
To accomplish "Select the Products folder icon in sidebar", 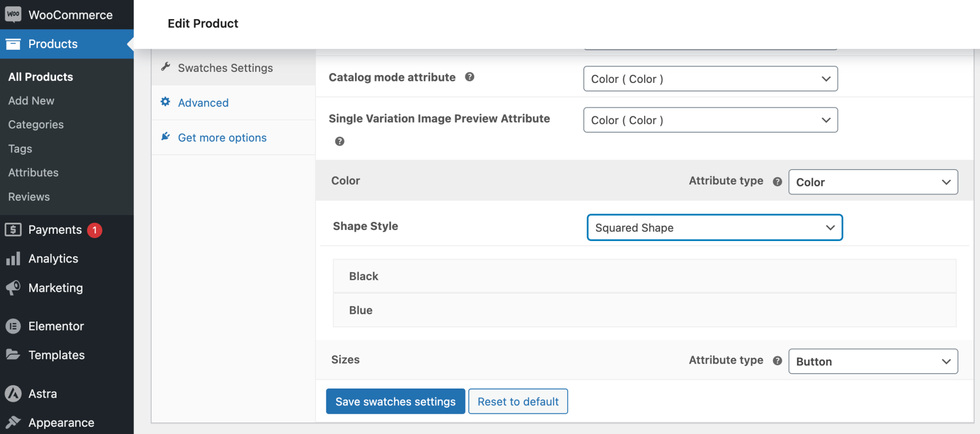I will 13,44.
